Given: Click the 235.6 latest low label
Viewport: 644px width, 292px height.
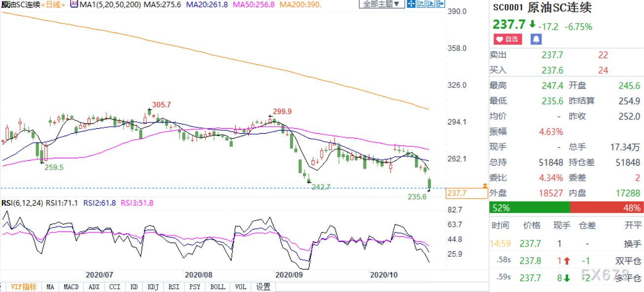Looking at the screenshot, I should [417, 196].
